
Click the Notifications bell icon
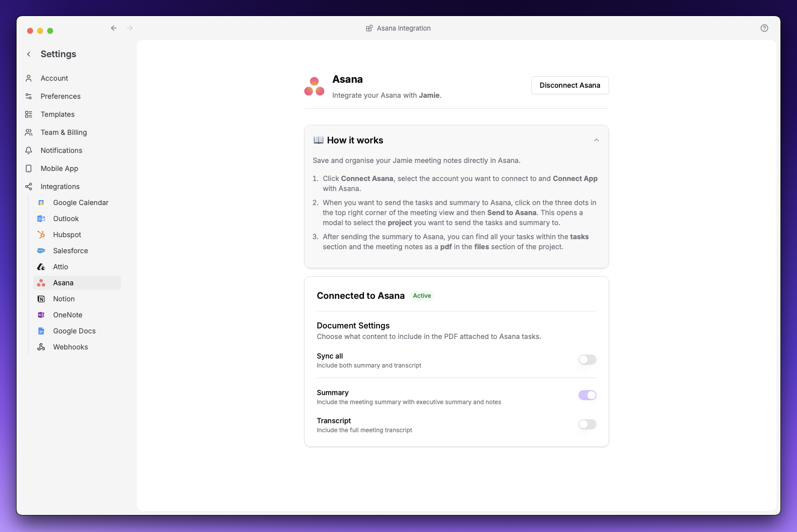tap(29, 150)
